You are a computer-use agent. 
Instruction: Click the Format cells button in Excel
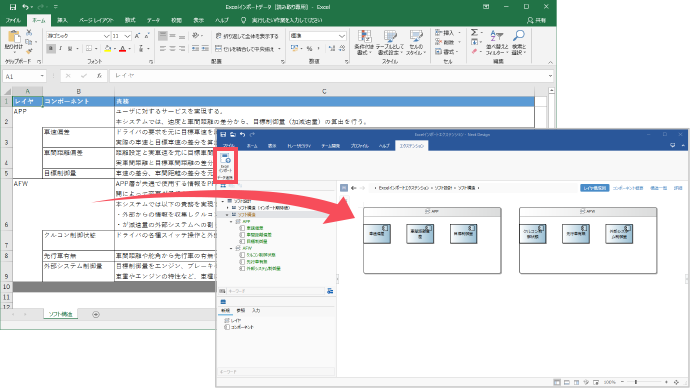[x=447, y=52]
